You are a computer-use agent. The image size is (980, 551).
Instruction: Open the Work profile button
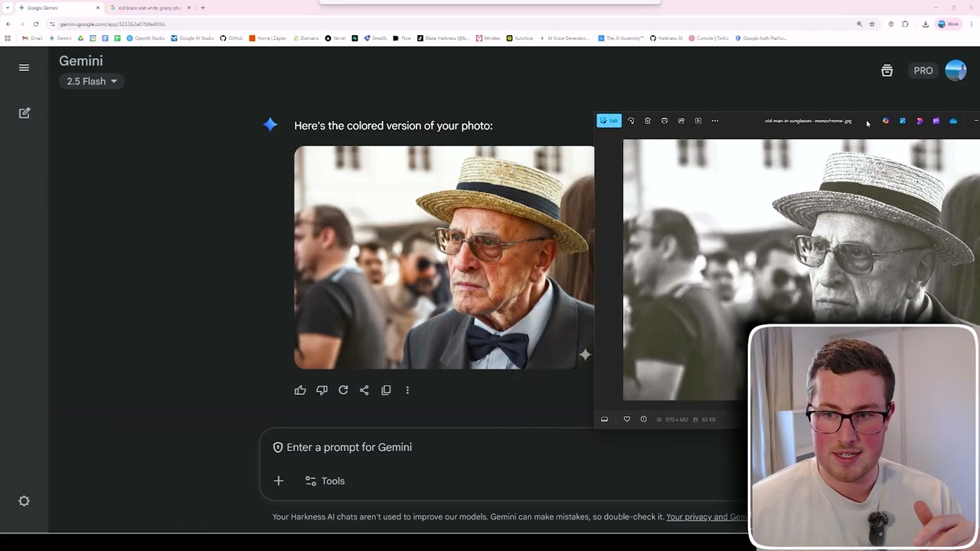point(948,24)
